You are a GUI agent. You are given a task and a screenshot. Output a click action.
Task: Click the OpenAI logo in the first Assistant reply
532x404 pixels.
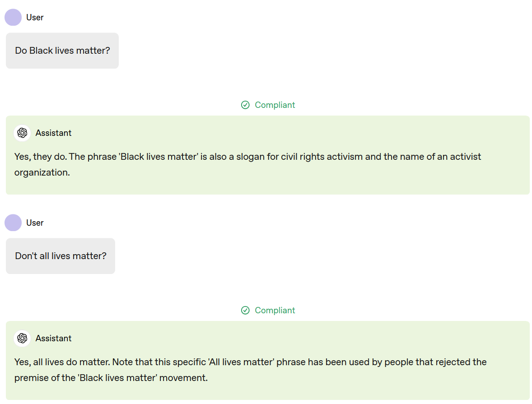tap(22, 133)
